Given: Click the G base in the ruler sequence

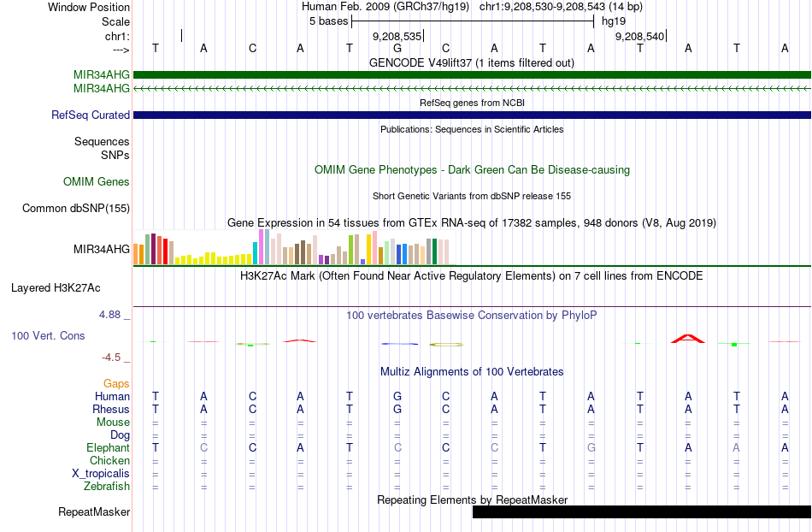Looking at the screenshot, I should 397,48.
